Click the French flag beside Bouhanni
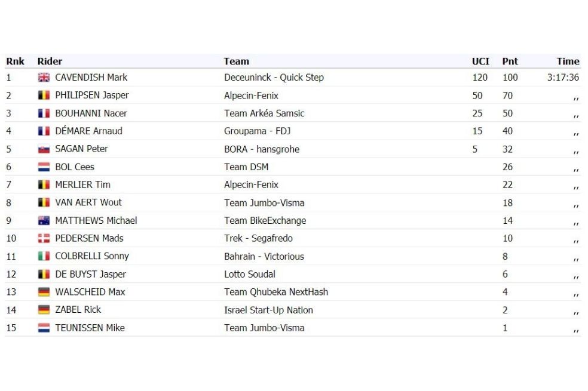This screenshot has height=391, width=588. (44, 113)
